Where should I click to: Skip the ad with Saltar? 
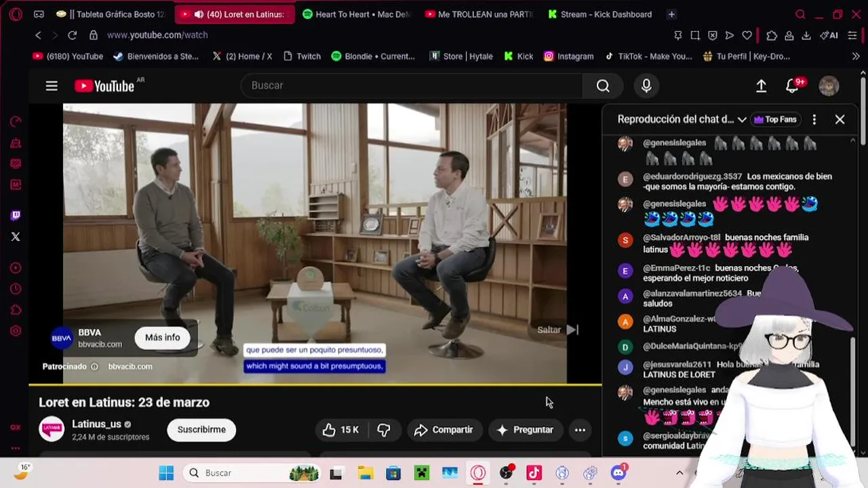point(558,330)
